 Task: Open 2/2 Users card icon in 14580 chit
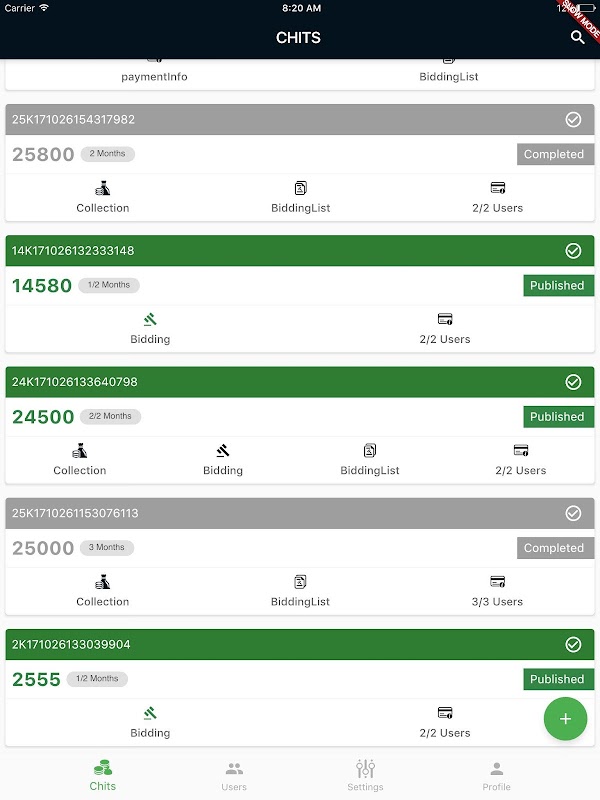(x=445, y=320)
